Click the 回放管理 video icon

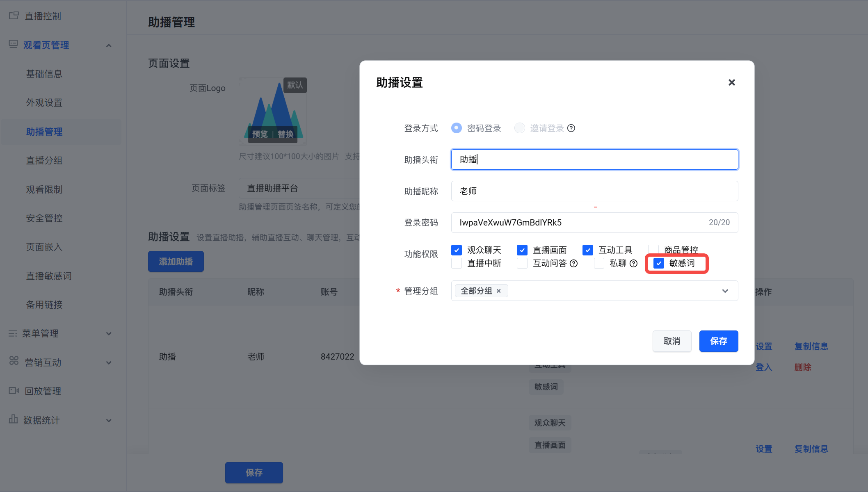[14, 391]
